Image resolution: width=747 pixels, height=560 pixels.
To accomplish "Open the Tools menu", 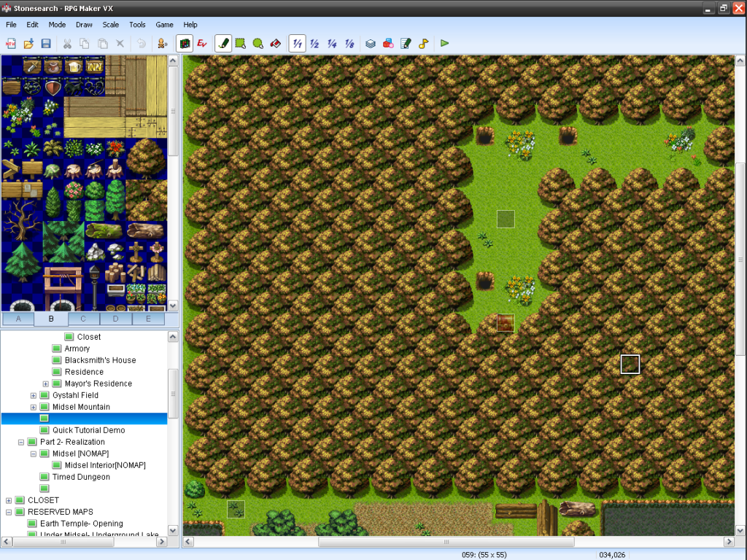I will 137,25.
